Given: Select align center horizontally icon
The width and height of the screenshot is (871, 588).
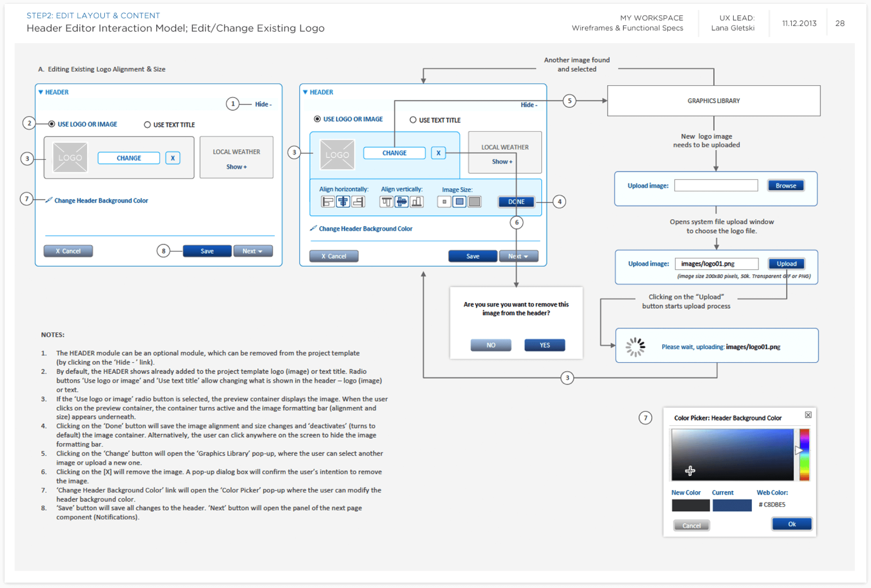Looking at the screenshot, I should point(343,201).
